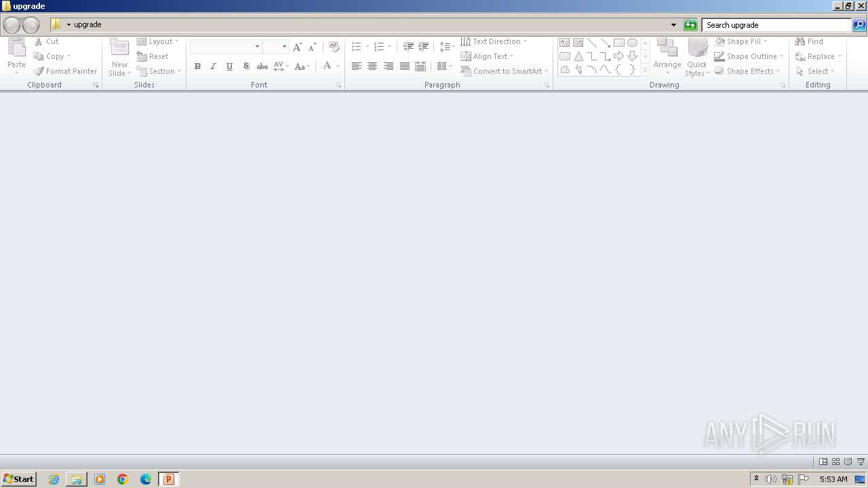Toggle text Shadow formatting
This screenshot has height=488, width=868.
click(x=245, y=66)
